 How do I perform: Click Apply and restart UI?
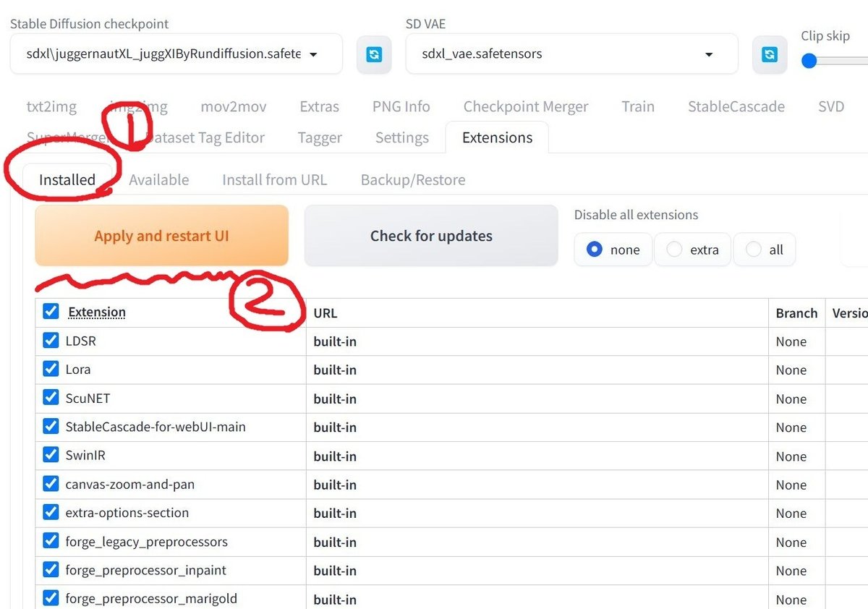161,235
